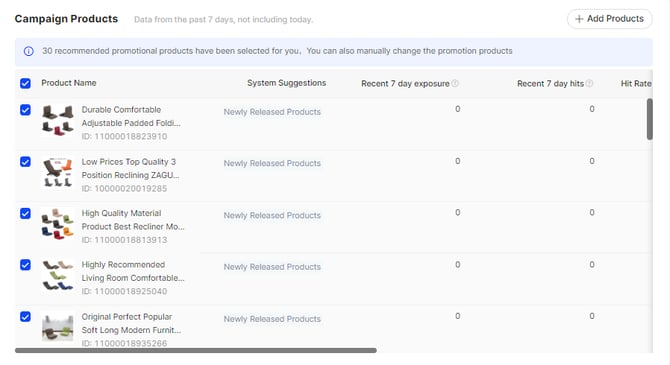Image resolution: width=670 pixels, height=365 pixels.
Task: Click the info icon in the recommendation banner
Action: pyautogui.click(x=29, y=51)
